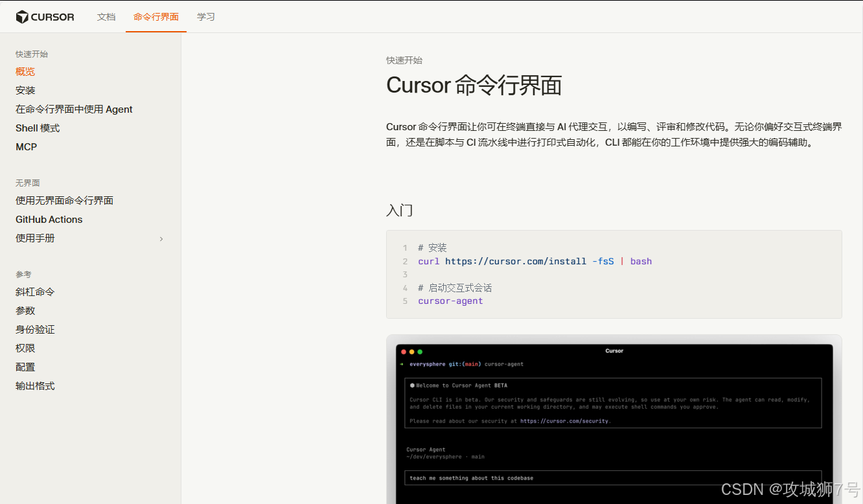Click the terminal window title Cursor

coord(614,351)
